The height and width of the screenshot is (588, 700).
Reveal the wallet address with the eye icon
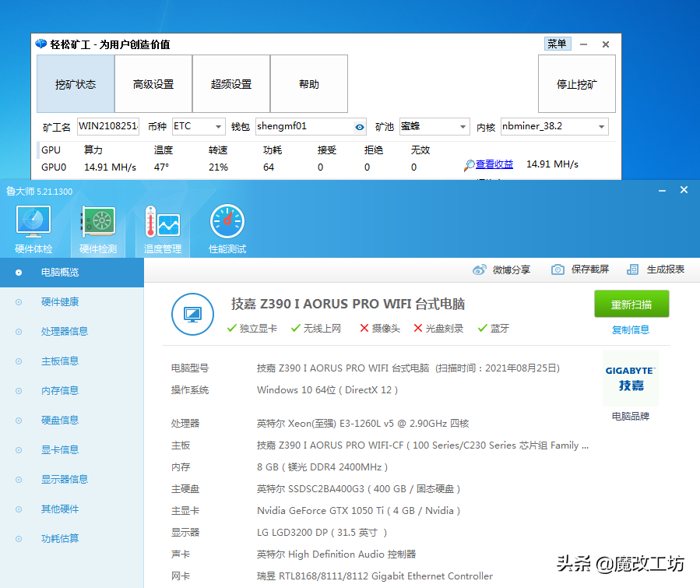click(359, 126)
